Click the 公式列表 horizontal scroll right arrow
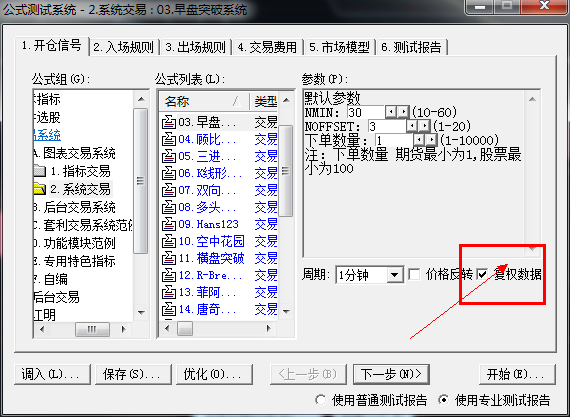 click(269, 329)
